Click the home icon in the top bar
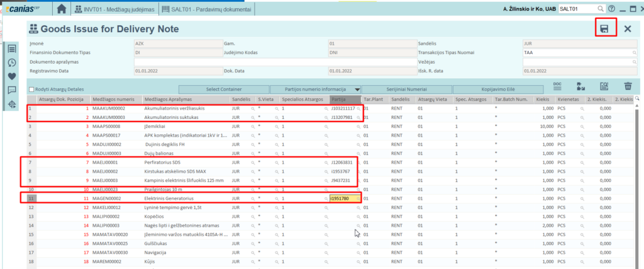 point(62,9)
